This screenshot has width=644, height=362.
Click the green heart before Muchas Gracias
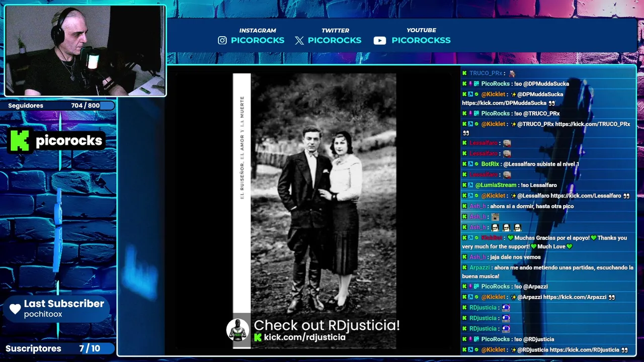point(510,238)
